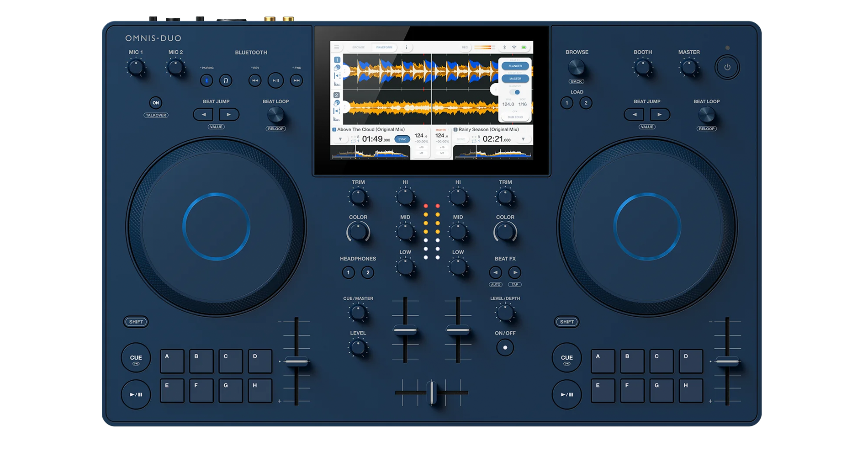Click the BROWSE rotary knob
Image resolution: width=868 pixels, height=457 pixels.
(x=577, y=68)
